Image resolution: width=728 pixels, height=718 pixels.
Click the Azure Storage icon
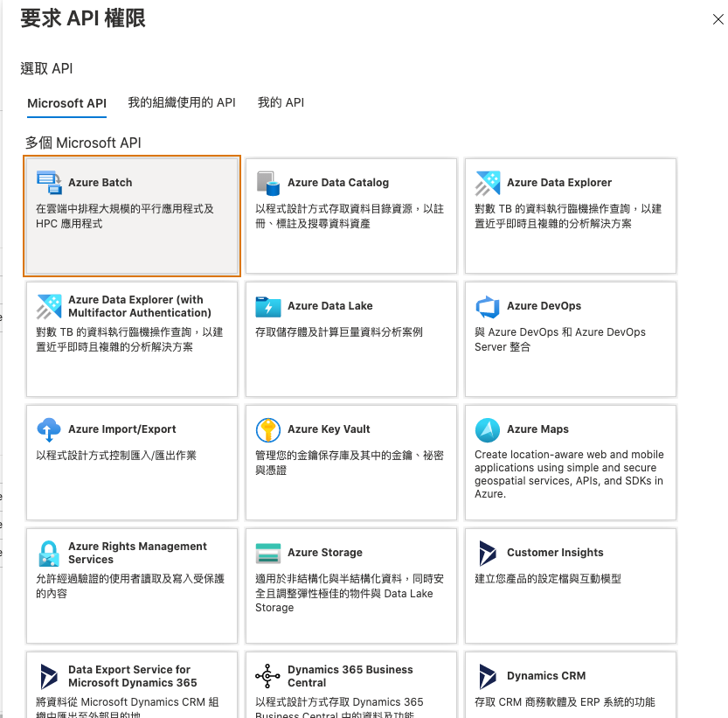point(268,553)
